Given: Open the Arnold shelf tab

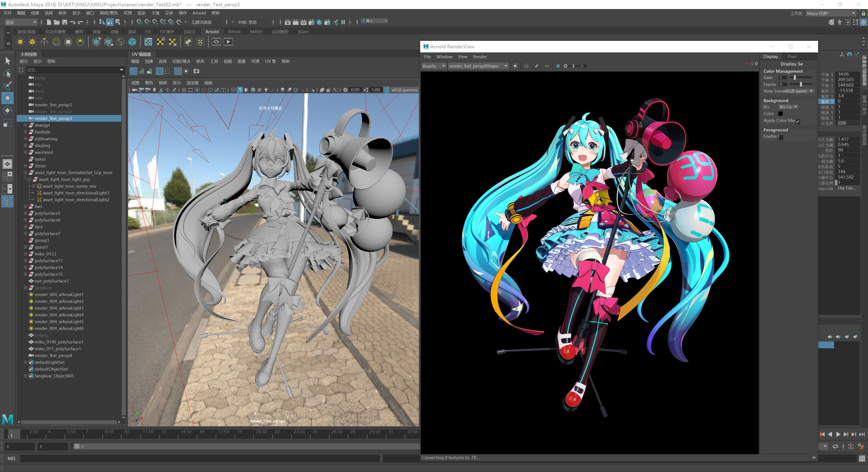Looking at the screenshot, I should click(x=212, y=32).
